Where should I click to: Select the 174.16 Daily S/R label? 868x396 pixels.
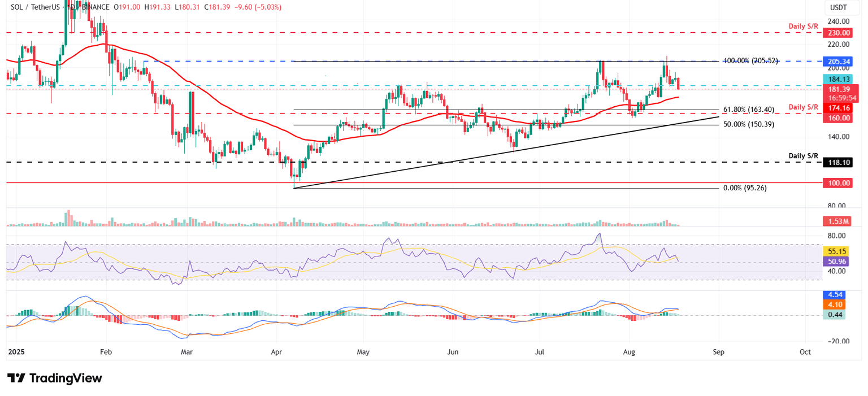pos(838,108)
